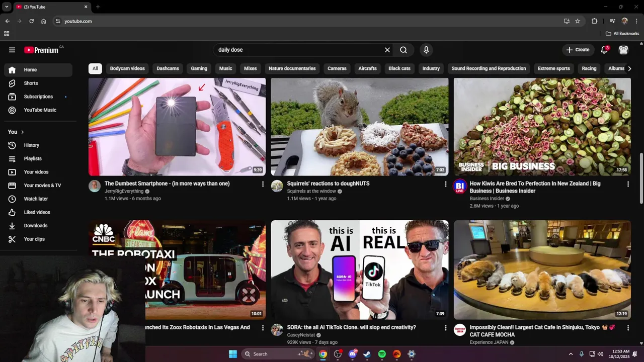
Task: Show more filter chips with the arrow
Action: 629,68
